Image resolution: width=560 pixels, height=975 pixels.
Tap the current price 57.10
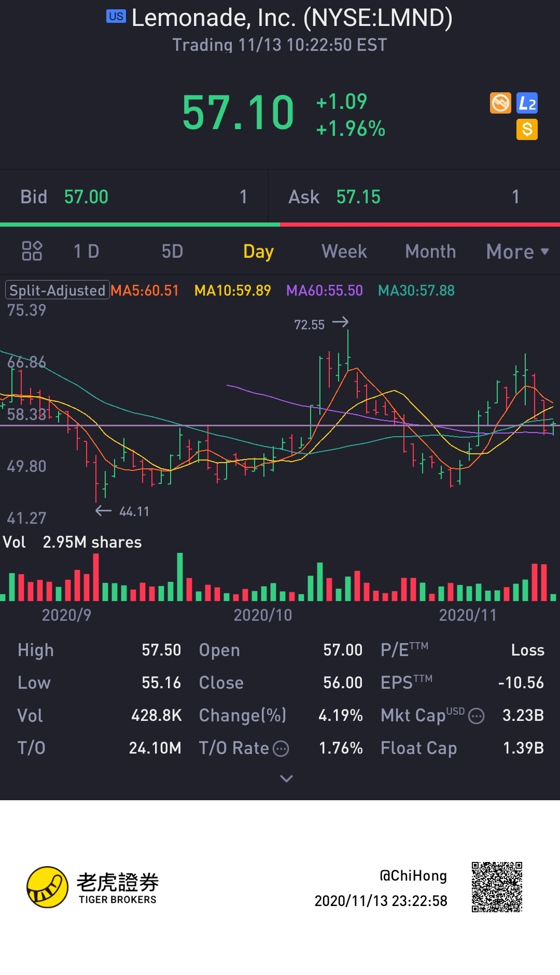pos(238,113)
